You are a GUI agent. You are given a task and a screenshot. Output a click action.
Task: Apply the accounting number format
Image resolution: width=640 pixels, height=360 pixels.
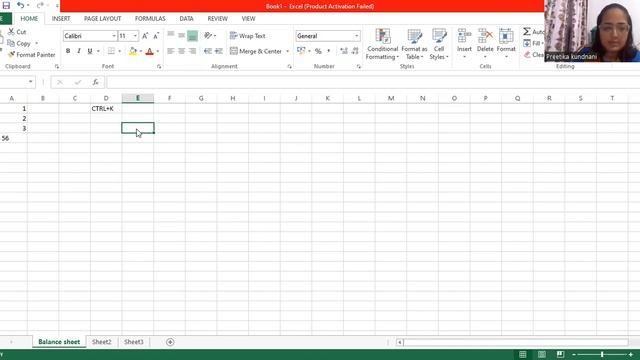coord(301,51)
